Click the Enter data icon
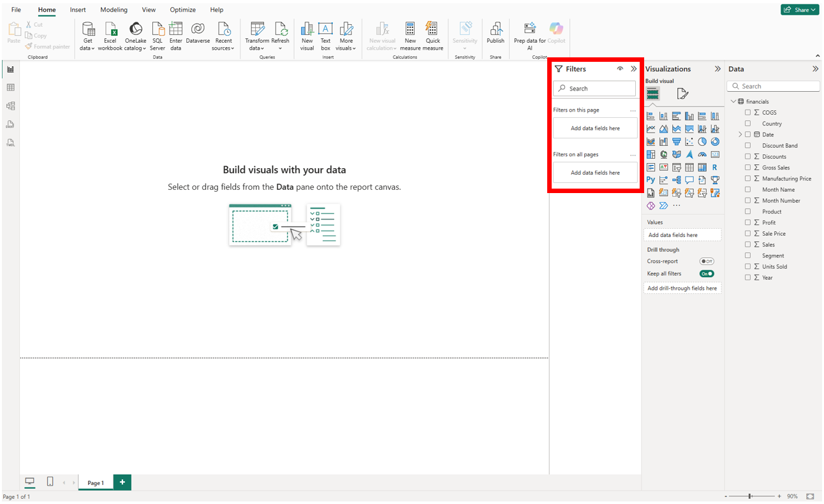Viewport: 824px width, 504px height. tap(176, 29)
